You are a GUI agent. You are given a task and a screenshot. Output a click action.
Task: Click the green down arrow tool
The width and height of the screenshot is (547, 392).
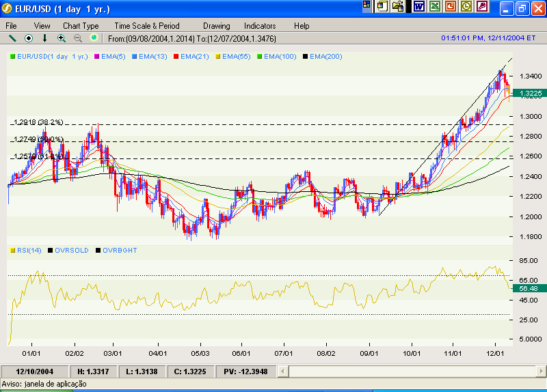click(45, 38)
